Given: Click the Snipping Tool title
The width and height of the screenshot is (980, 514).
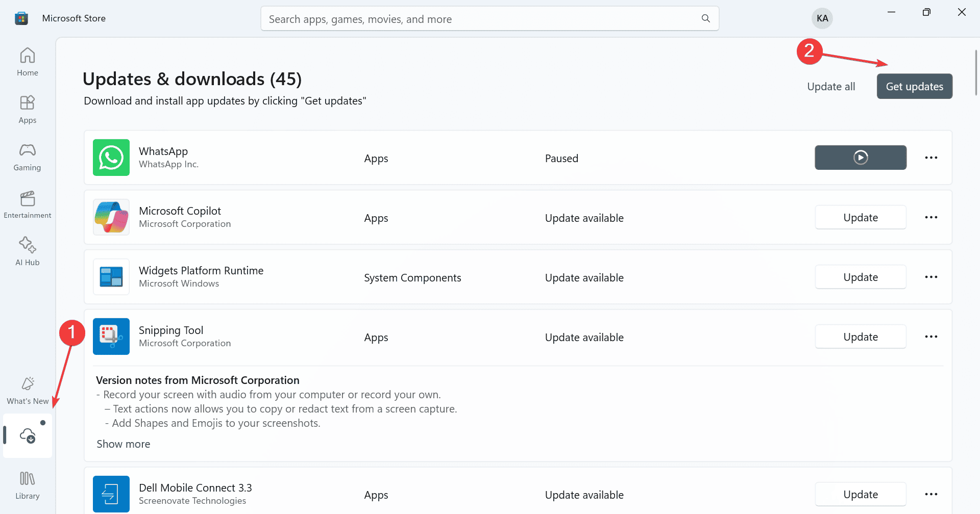Looking at the screenshot, I should coord(171,330).
